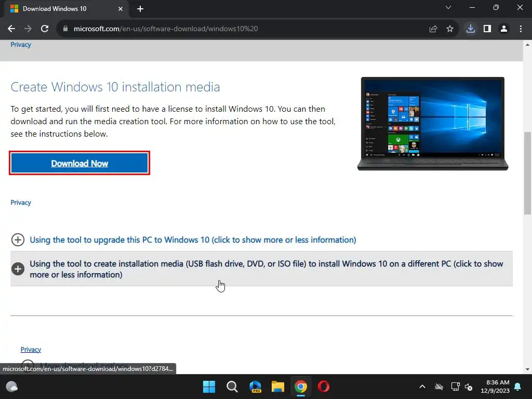Show hidden system tray icons
This screenshot has width=532, height=399.
coord(422,387)
